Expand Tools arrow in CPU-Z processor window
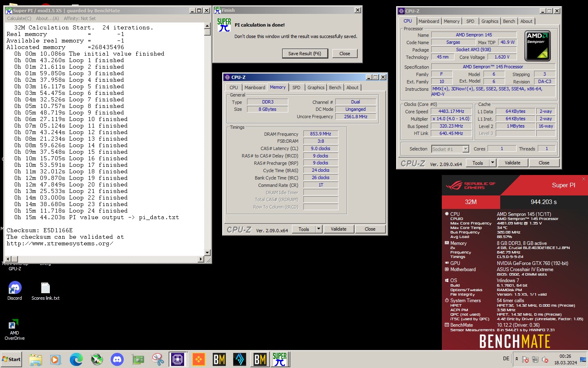588x368 pixels. [x=492, y=163]
